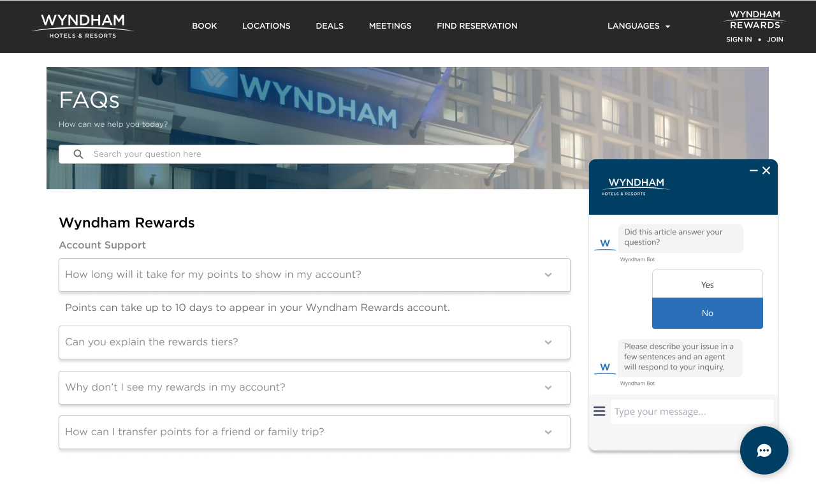Open the chat hamburger menu icon
This screenshot has width=816, height=504.
click(x=599, y=412)
